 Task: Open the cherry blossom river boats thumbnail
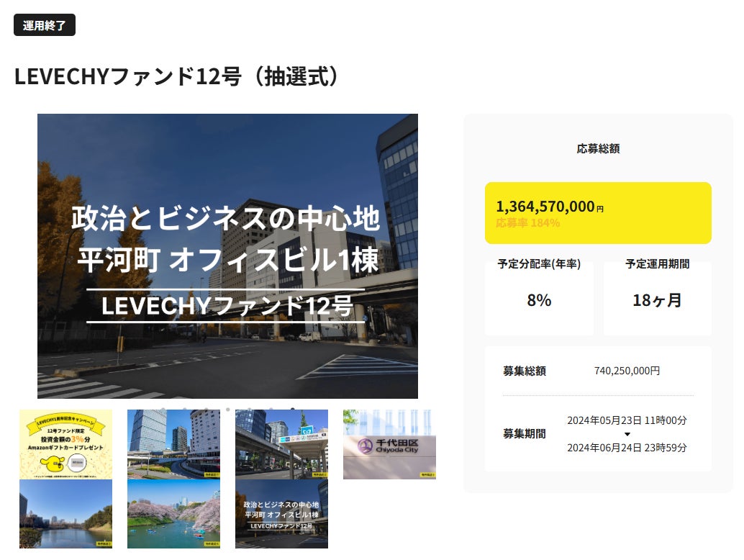[x=173, y=514]
